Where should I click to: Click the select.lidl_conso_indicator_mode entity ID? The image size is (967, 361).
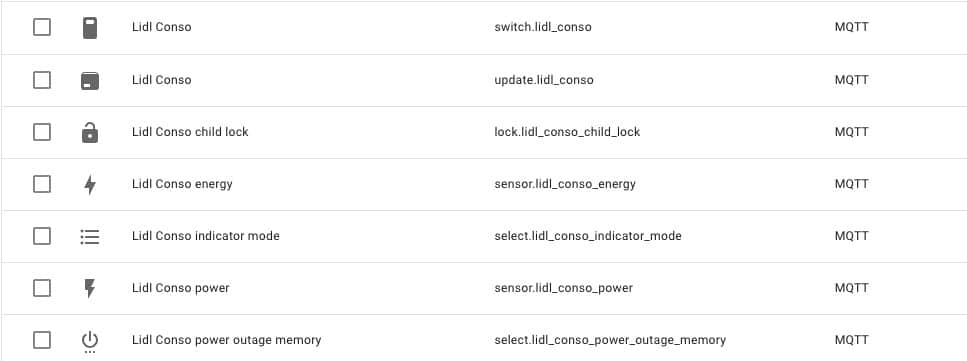(588, 236)
